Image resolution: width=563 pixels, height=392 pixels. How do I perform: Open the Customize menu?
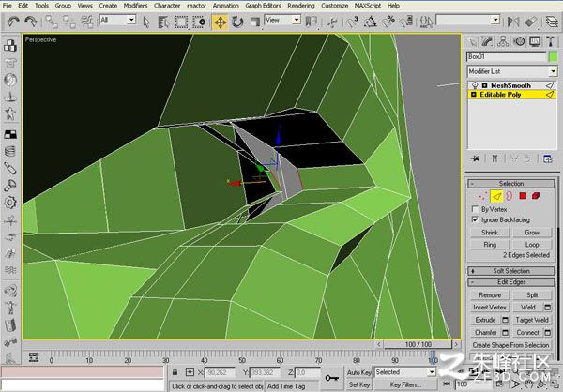pyautogui.click(x=334, y=6)
